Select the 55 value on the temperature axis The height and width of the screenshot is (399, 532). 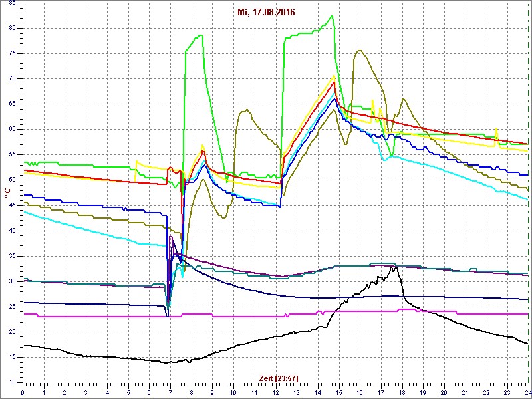tap(11, 155)
